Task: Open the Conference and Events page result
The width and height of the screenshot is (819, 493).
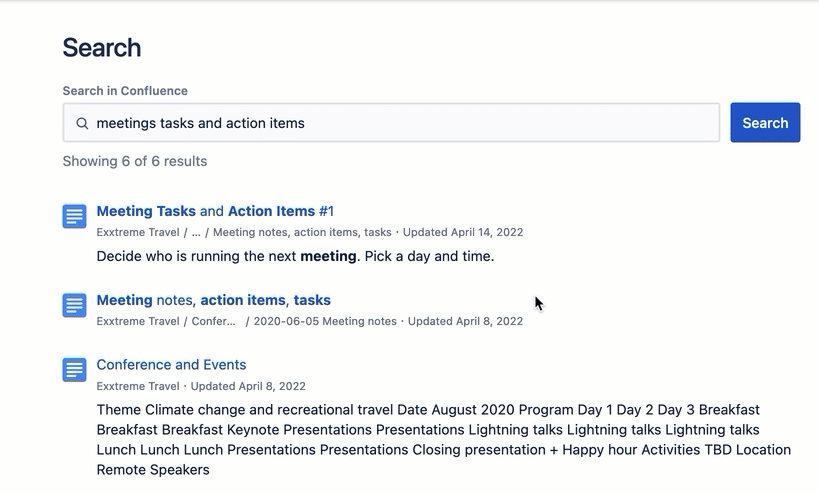Action: click(x=171, y=365)
